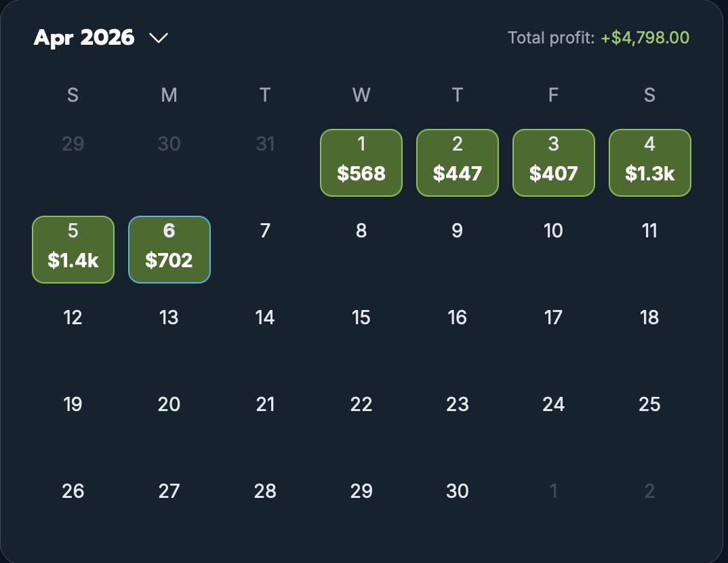Select April 1 with $568 profit
Screen dimensions: 728x563
click(361, 163)
